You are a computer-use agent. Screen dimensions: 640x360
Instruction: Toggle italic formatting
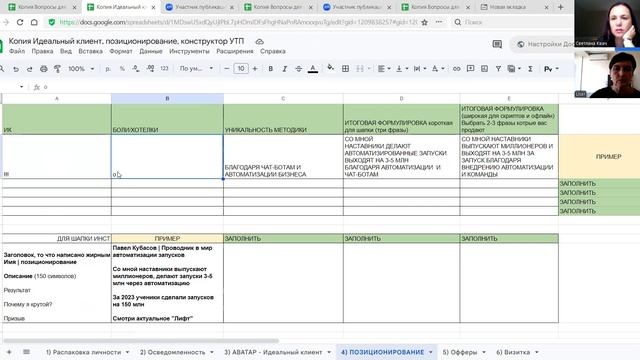(284, 69)
